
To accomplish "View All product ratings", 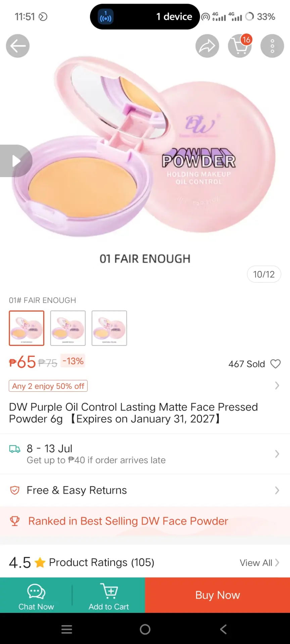I will pos(259,563).
